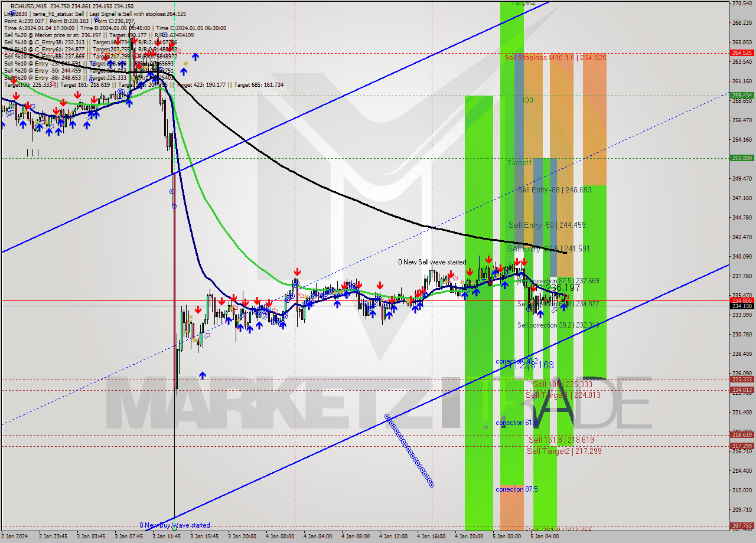Click the 'Sell Target2 | 217.299' label
The width and height of the screenshot is (756, 543).
(x=564, y=451)
